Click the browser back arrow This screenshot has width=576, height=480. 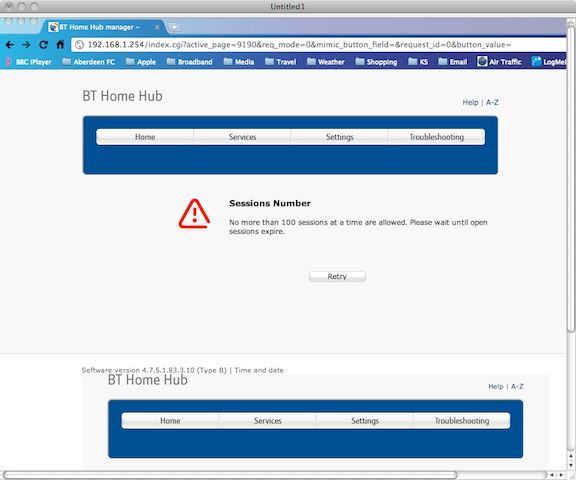[x=10, y=45]
